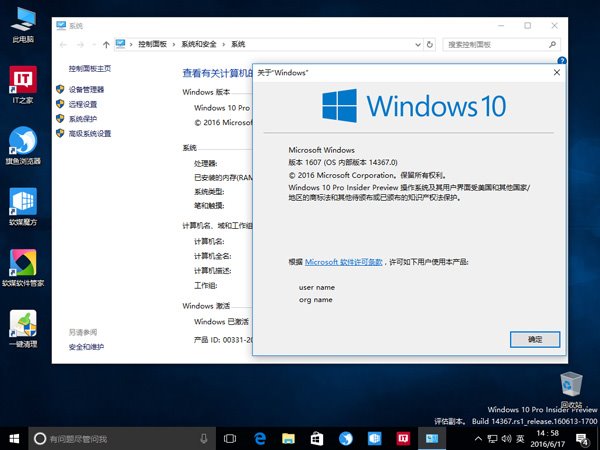The image size is (600, 450).
Task: Click the Windows 已激活 text
Action: tap(221, 321)
